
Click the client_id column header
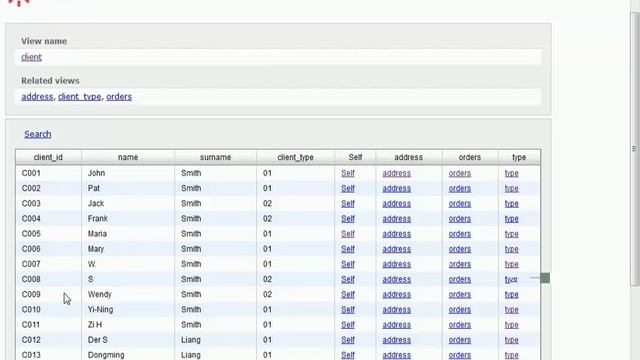coord(48,157)
